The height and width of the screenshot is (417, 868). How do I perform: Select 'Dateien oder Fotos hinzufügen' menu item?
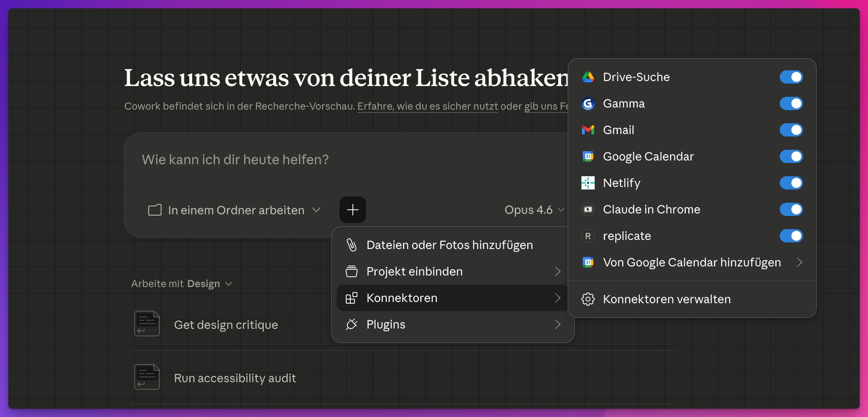449,245
